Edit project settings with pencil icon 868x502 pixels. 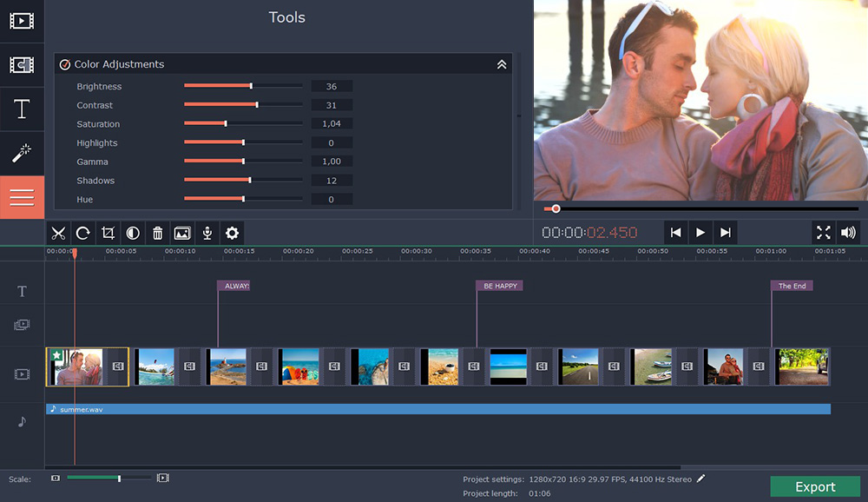point(700,479)
